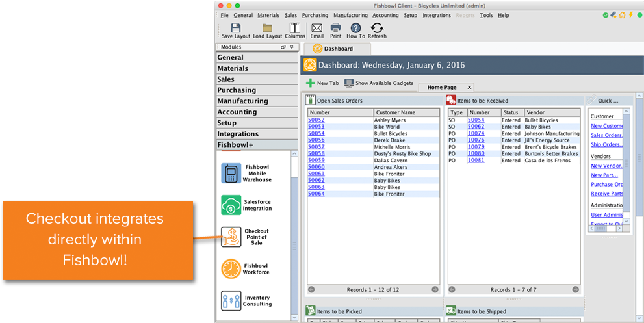
Task: Open the File menu
Action: point(224,15)
